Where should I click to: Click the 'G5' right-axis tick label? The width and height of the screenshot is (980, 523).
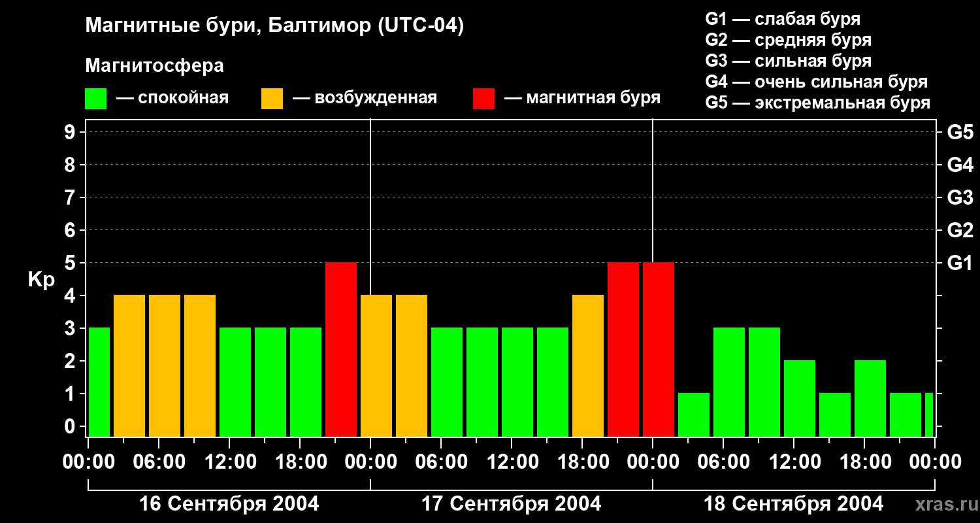[960, 132]
